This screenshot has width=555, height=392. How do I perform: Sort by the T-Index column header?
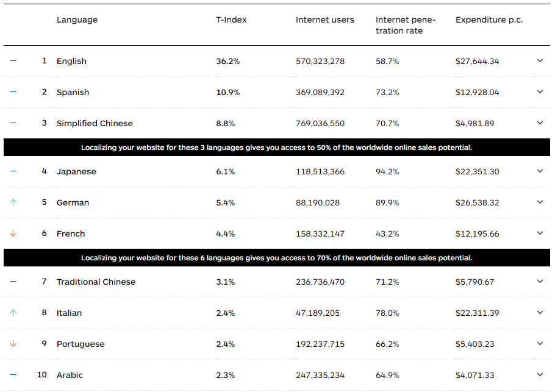coord(231,20)
